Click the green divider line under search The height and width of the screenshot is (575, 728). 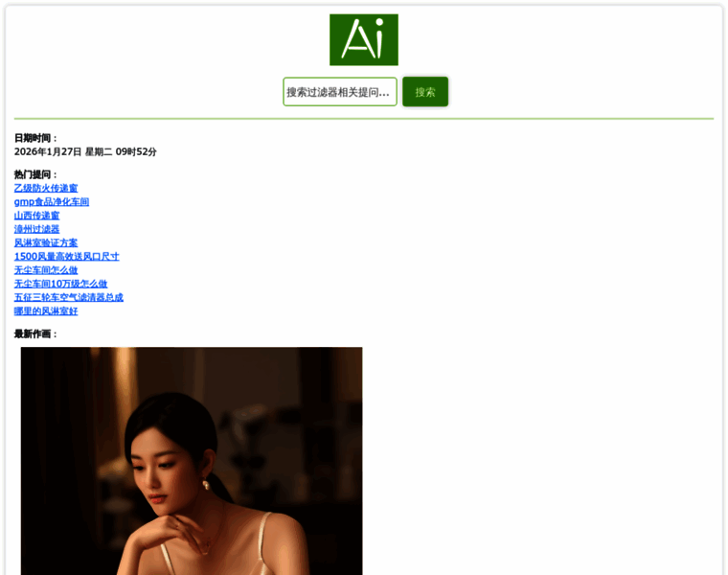[364, 119]
